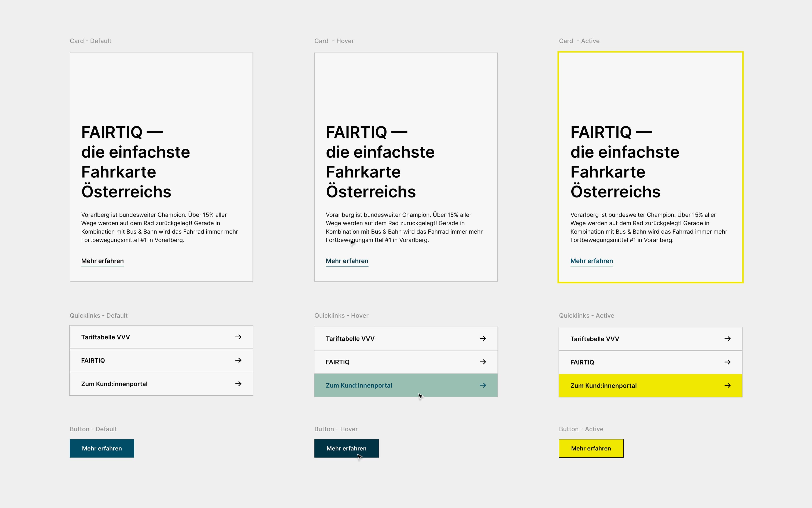The width and height of the screenshot is (812, 508).
Task: Select green highlighted Zum Kund:innenportal text
Action: point(359,385)
